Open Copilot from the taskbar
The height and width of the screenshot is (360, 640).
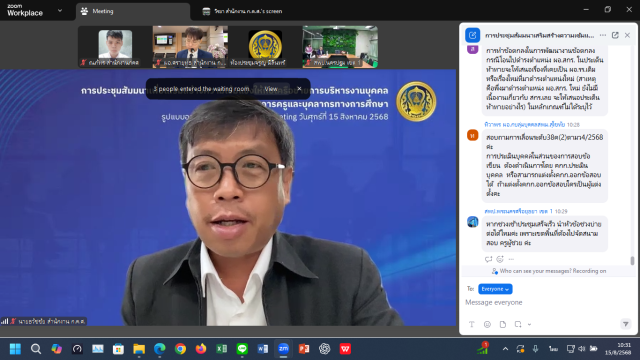(56, 349)
